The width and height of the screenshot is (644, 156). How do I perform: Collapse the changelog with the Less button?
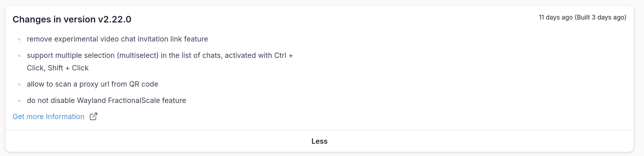click(319, 141)
